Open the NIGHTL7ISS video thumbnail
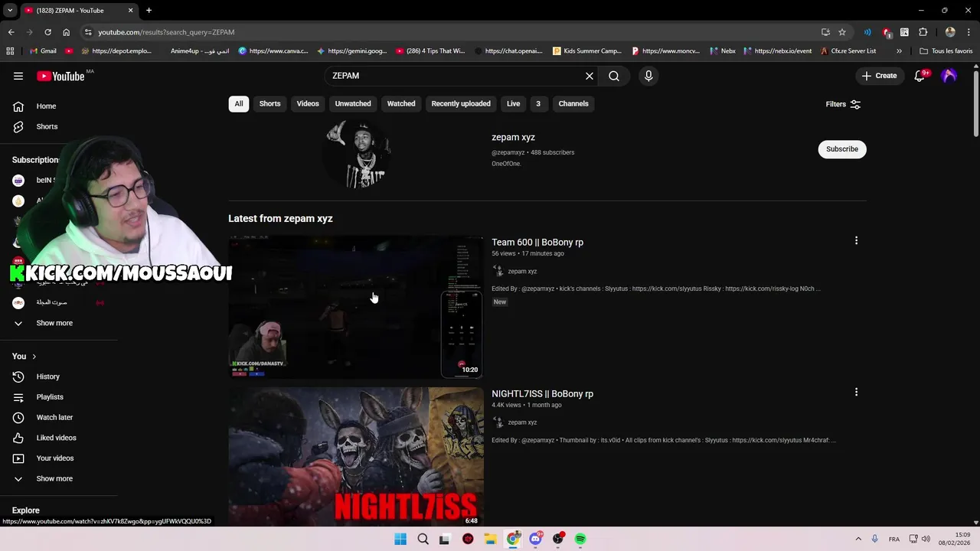Viewport: 980px width, 551px height. [x=356, y=456]
